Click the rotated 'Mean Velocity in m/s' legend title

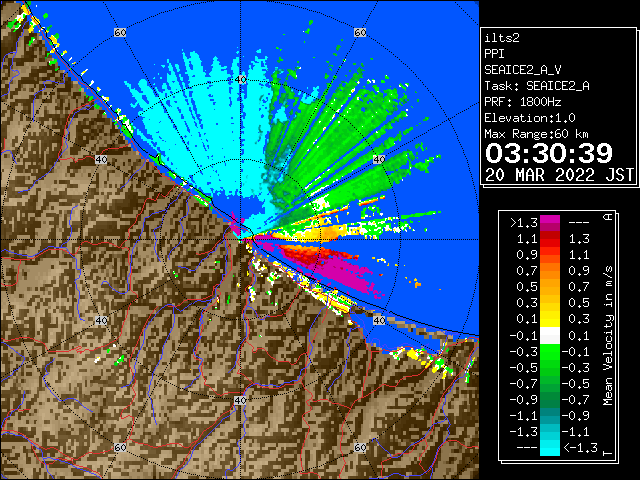click(608, 335)
